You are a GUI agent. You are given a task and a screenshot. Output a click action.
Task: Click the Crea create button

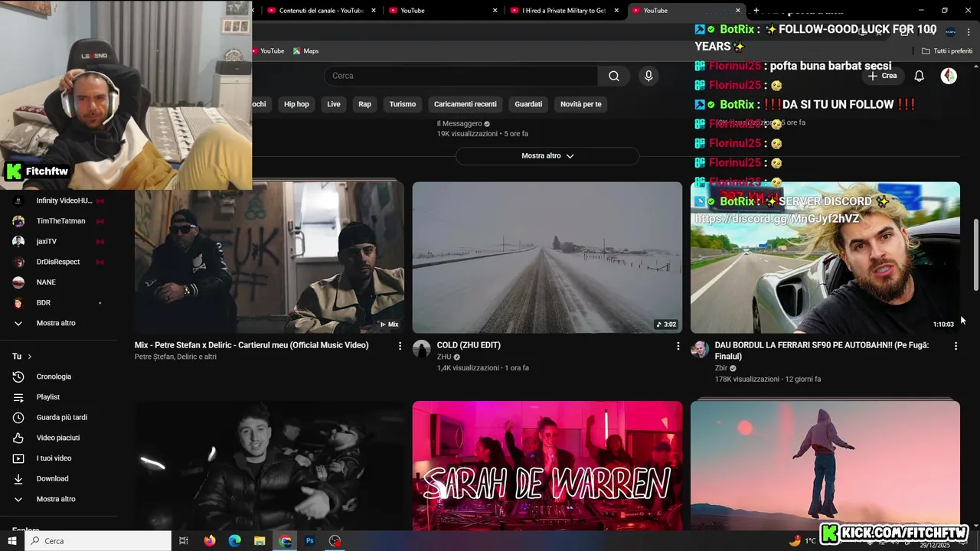(x=882, y=76)
